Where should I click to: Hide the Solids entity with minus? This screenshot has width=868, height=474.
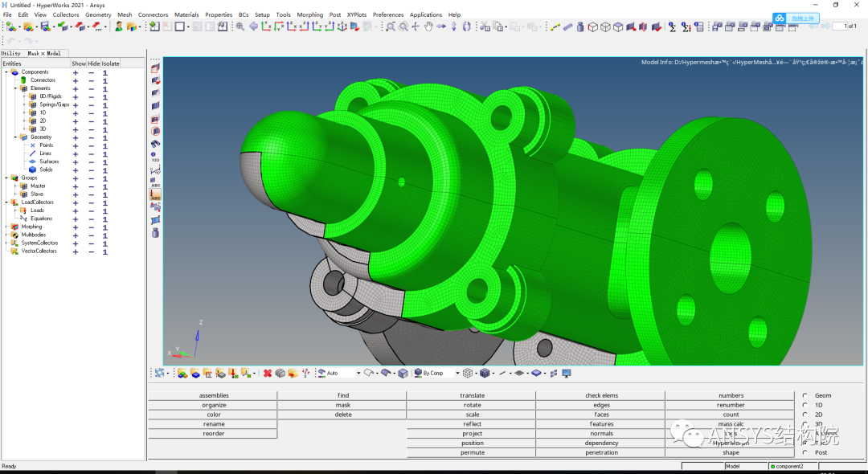[x=91, y=170]
